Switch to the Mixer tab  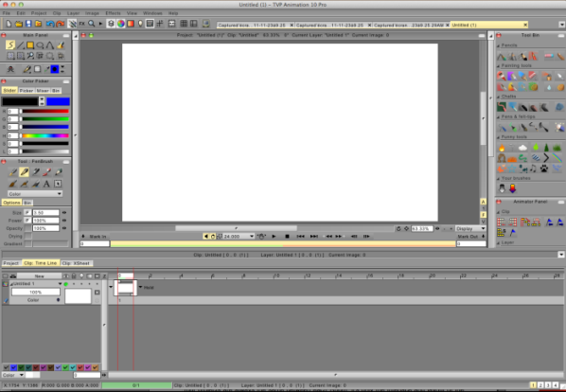[43, 91]
